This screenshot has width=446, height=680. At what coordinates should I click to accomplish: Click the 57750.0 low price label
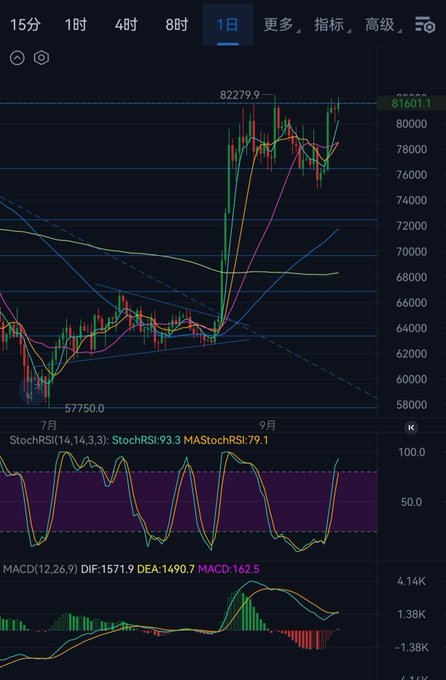[84, 408]
